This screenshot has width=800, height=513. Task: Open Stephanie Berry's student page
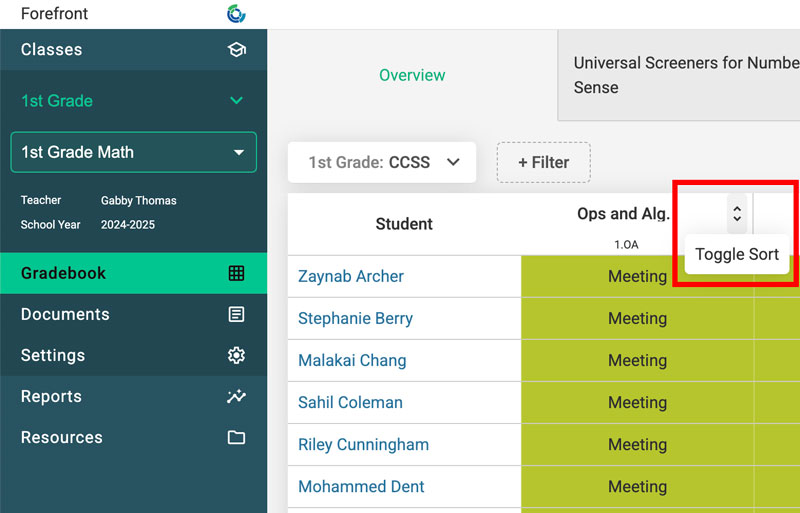click(x=355, y=318)
